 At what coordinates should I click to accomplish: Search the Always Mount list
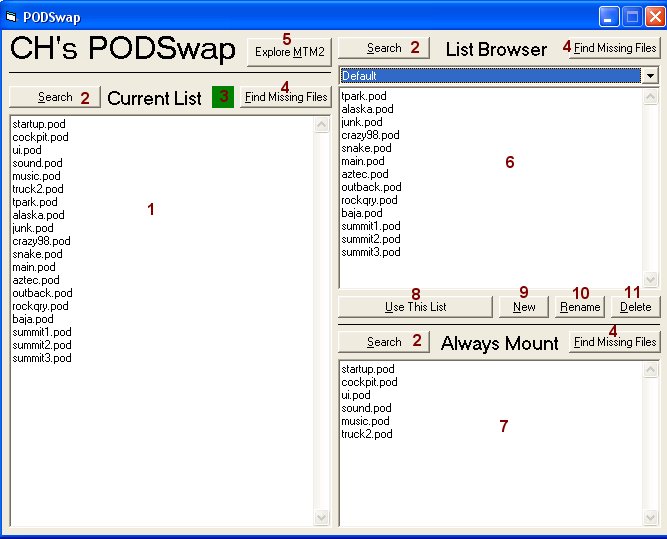click(384, 342)
